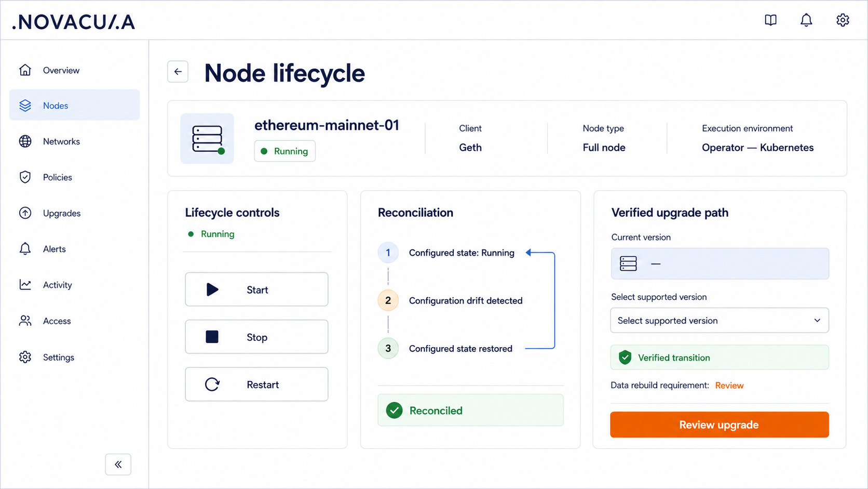Open notifications bell in top bar
868x489 pixels.
pyautogui.click(x=806, y=20)
